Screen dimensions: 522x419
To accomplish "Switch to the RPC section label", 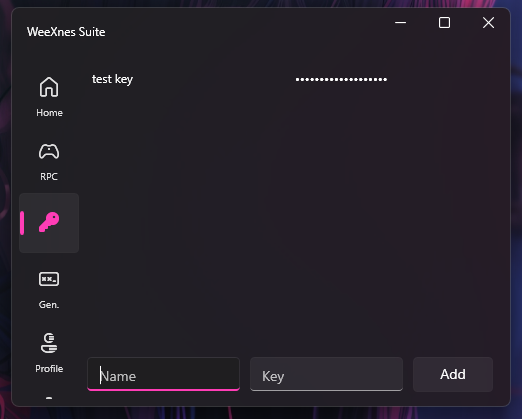I will [49, 177].
